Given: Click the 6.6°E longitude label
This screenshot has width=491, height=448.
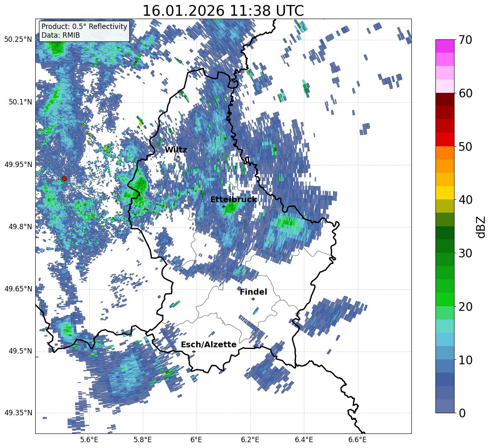Looking at the screenshot, I should click(357, 440).
